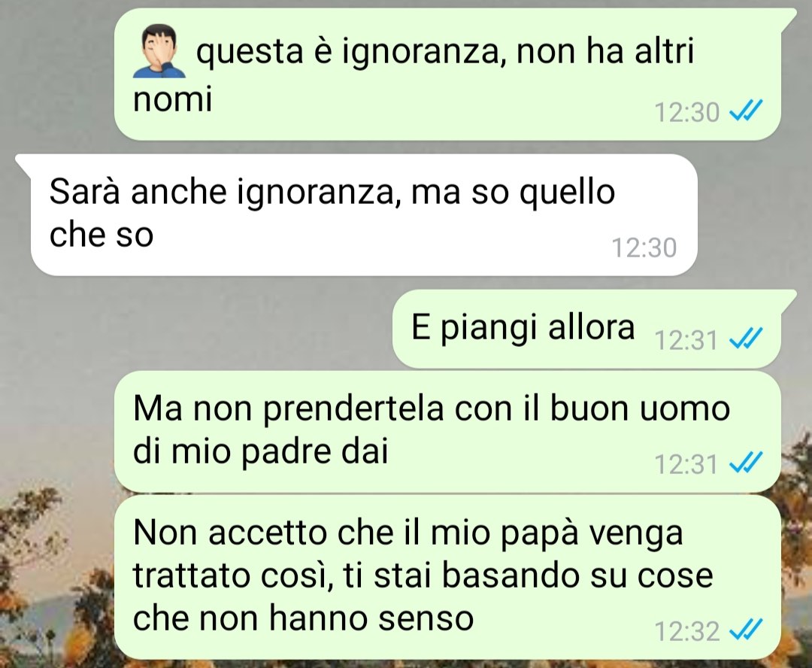The width and height of the screenshot is (812, 668).
Task: Tap blue checkmarks on 'Non accetto' message
Action: (746, 630)
